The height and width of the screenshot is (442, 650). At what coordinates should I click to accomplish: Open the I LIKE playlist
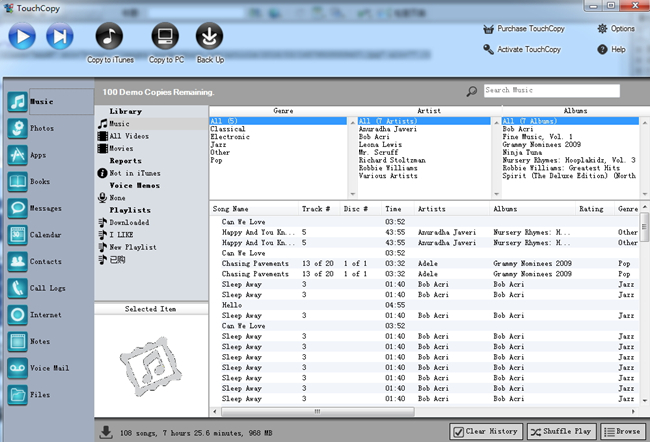click(122, 234)
